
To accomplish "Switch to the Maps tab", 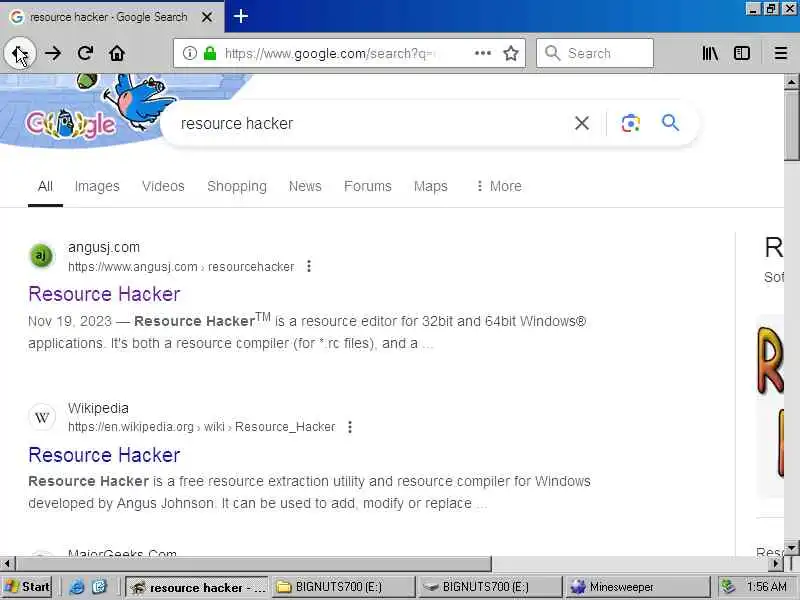I will (x=431, y=186).
